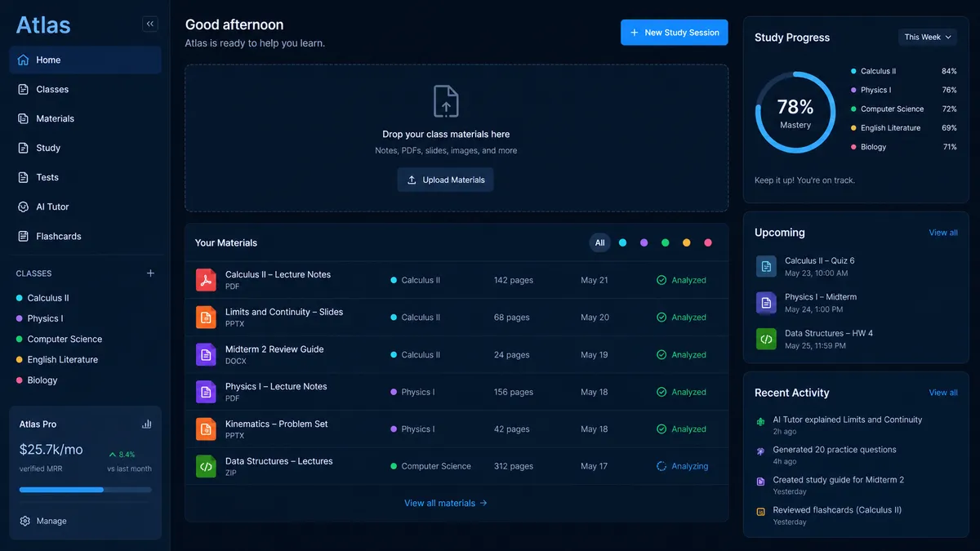Filter materials by the pink class dot
This screenshot has width=980, height=551.
[x=708, y=242]
